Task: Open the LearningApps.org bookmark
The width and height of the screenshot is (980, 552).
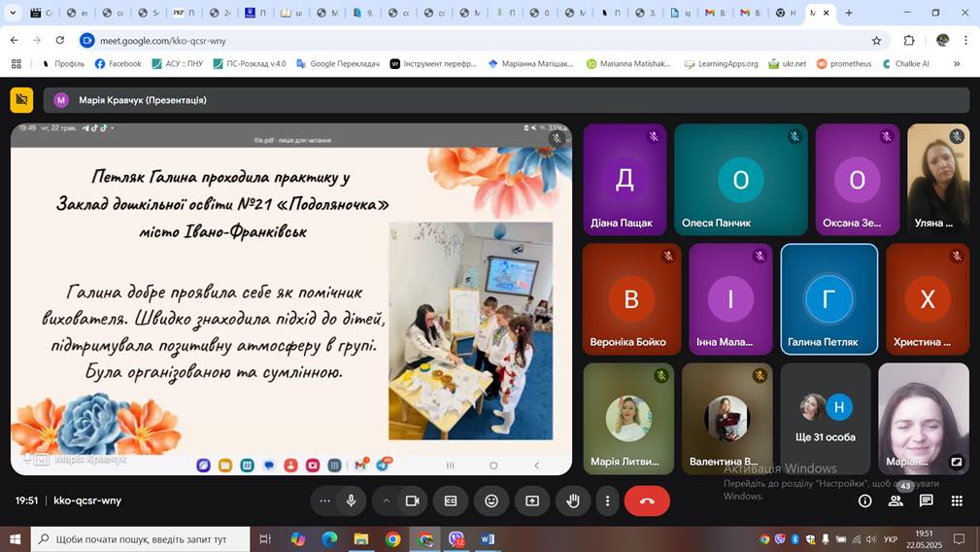Action: tap(721, 64)
